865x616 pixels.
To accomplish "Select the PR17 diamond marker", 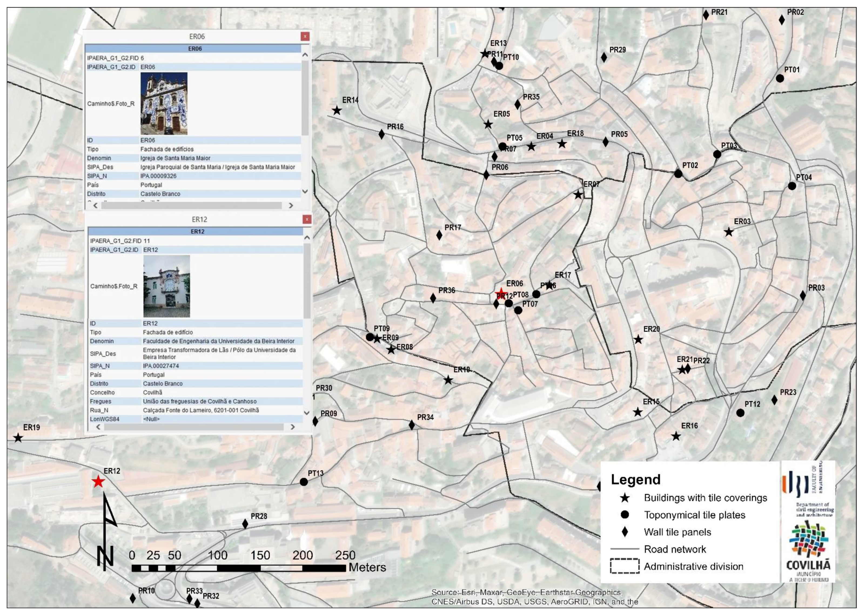I will coord(439,235).
